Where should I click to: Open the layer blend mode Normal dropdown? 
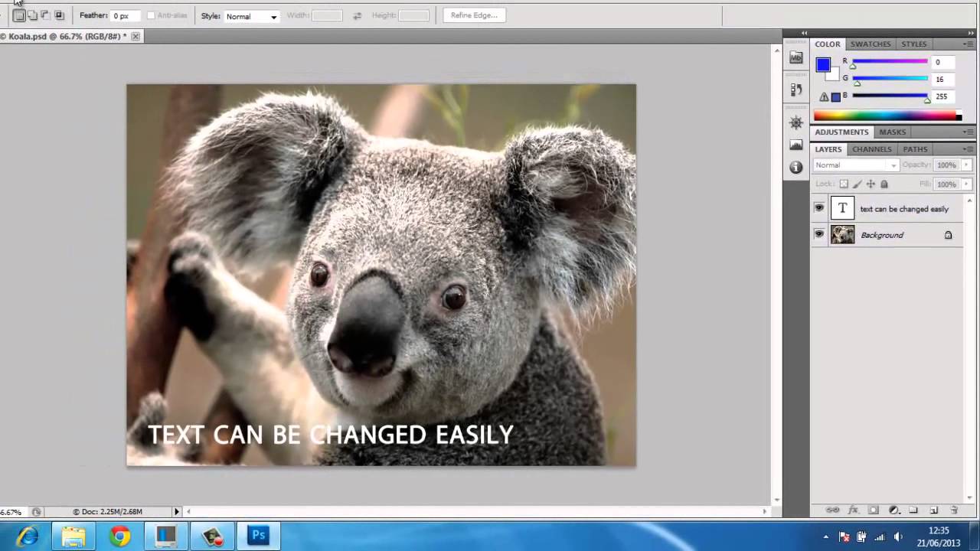tap(855, 165)
